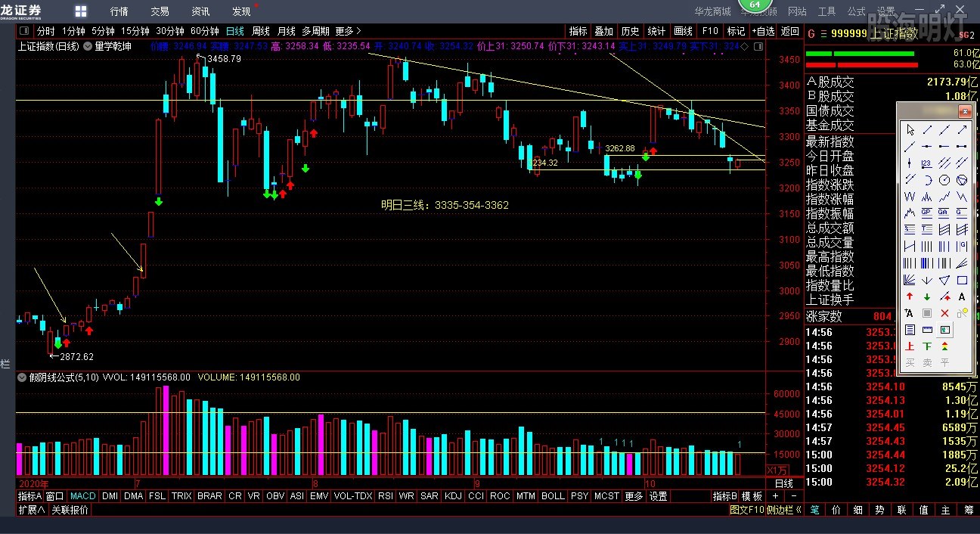Select the MACD indicator tab
Viewport: 980px width, 534px height.
tap(83, 496)
